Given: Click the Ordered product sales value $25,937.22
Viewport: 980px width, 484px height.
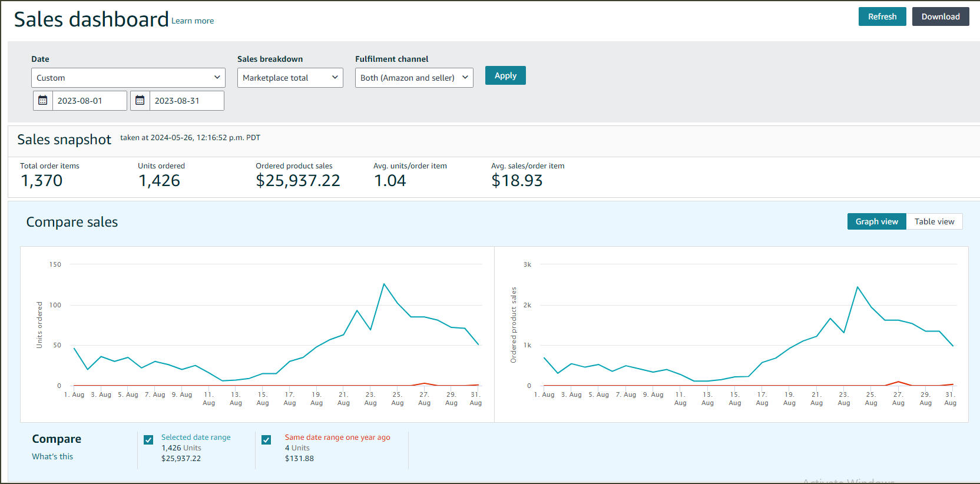Looking at the screenshot, I should tap(297, 181).
